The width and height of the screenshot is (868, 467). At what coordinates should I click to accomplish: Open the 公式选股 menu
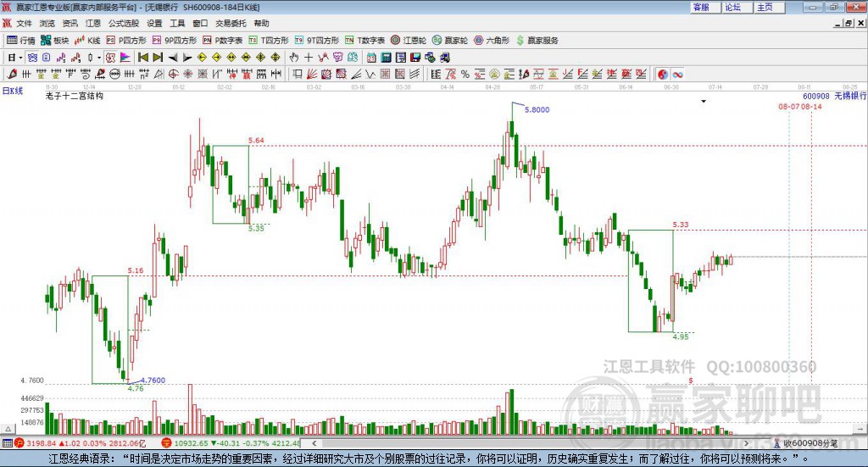[x=124, y=23]
